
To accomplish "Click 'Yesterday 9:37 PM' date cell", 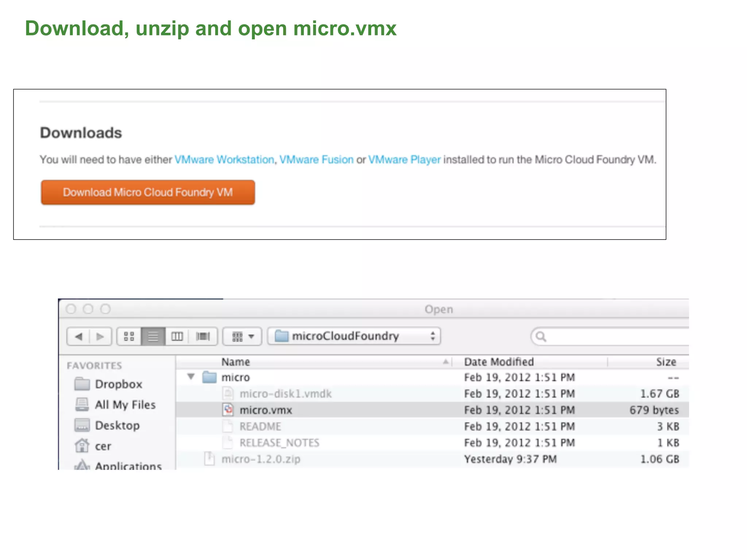I will coord(510,459).
